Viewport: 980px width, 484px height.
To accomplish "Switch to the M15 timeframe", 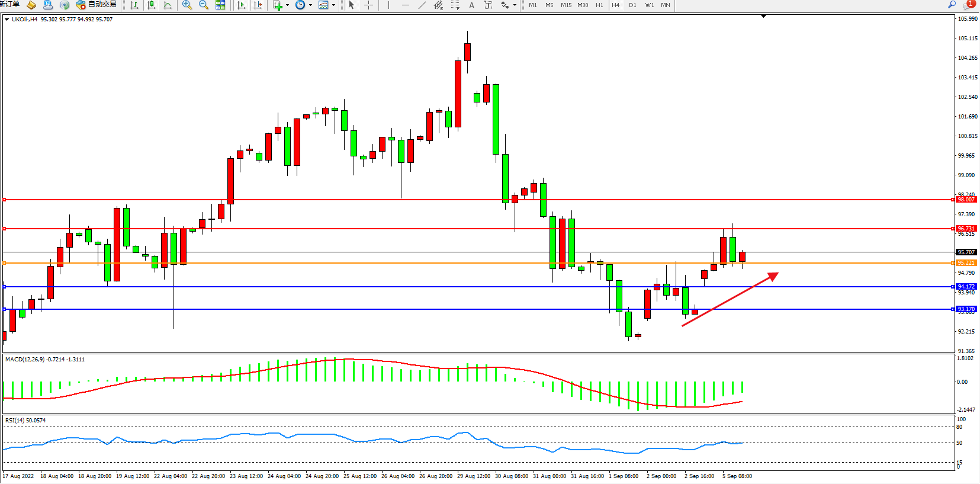I will 566,5.
